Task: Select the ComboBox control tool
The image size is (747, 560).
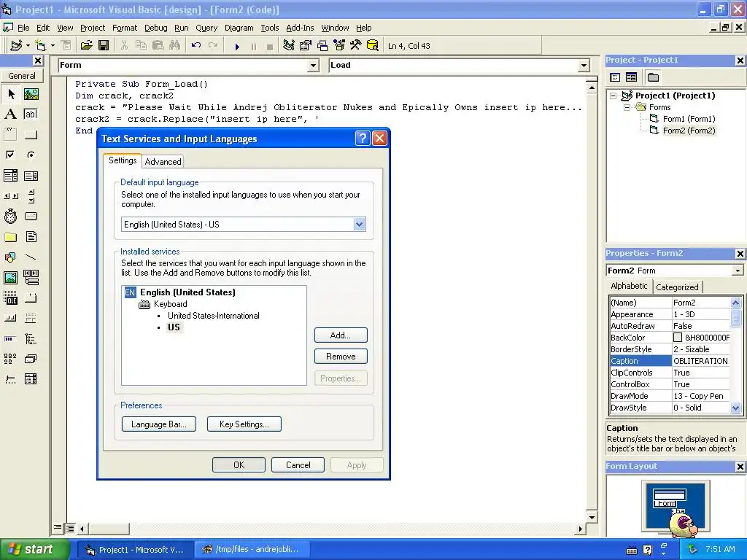Action: [10, 176]
